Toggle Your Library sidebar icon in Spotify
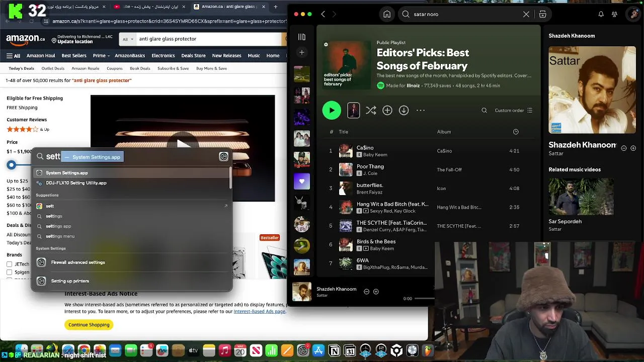This screenshot has width=644, height=362. point(302,37)
